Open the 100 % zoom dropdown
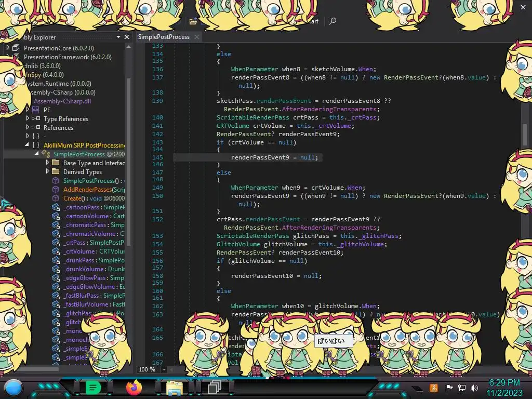This screenshot has width=532, height=399. [164, 369]
